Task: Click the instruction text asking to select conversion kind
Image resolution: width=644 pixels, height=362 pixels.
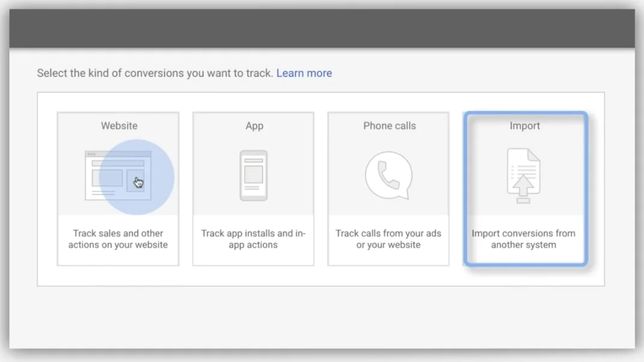Action: (153, 73)
